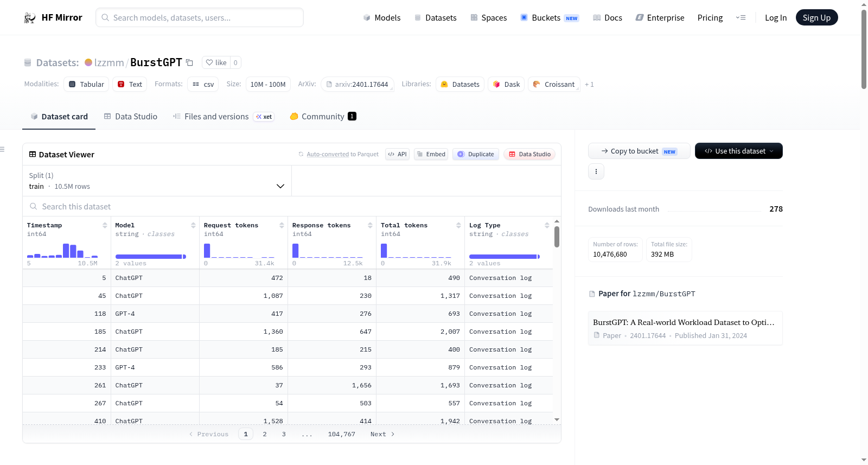
Task: Click the Text modality tag
Action: 130,84
